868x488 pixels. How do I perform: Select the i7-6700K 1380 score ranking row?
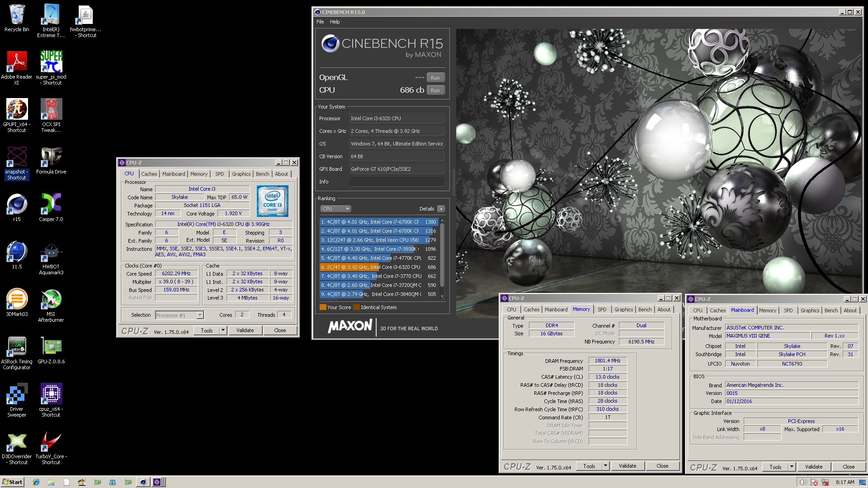click(378, 222)
